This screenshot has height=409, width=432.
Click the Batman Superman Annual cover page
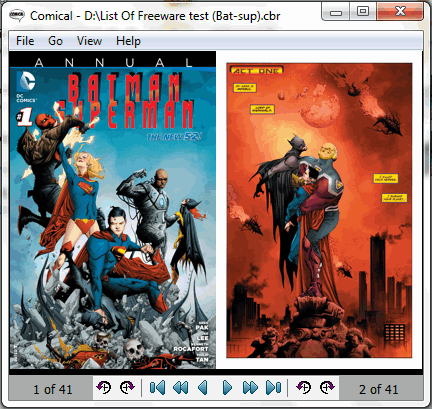point(113,210)
